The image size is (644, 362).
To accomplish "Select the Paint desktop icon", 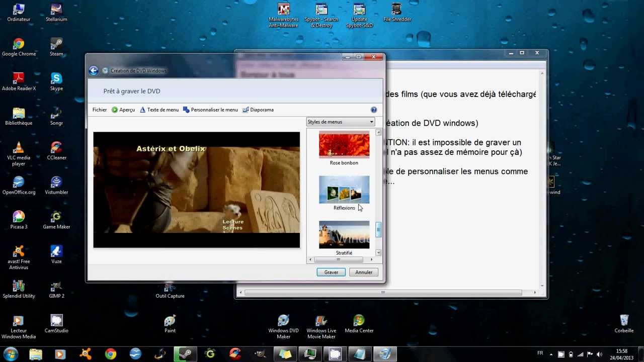I will coord(170,324).
